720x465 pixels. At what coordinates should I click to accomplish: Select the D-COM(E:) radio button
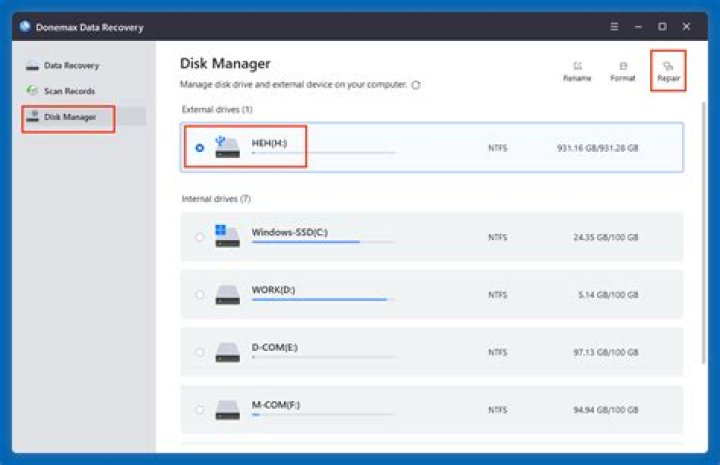click(199, 352)
